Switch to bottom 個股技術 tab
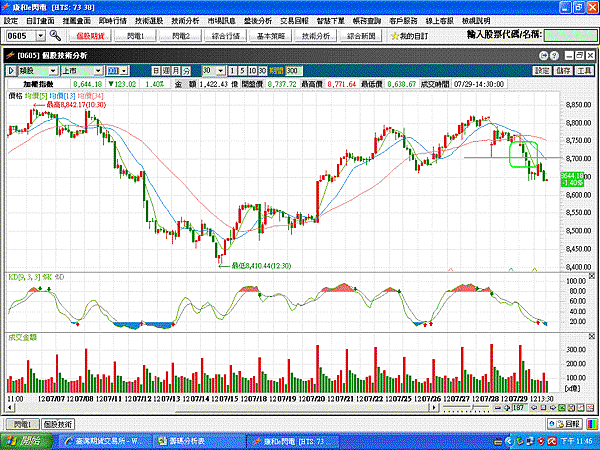Screen dimensions: 600x450 pyautogui.click(x=58, y=424)
